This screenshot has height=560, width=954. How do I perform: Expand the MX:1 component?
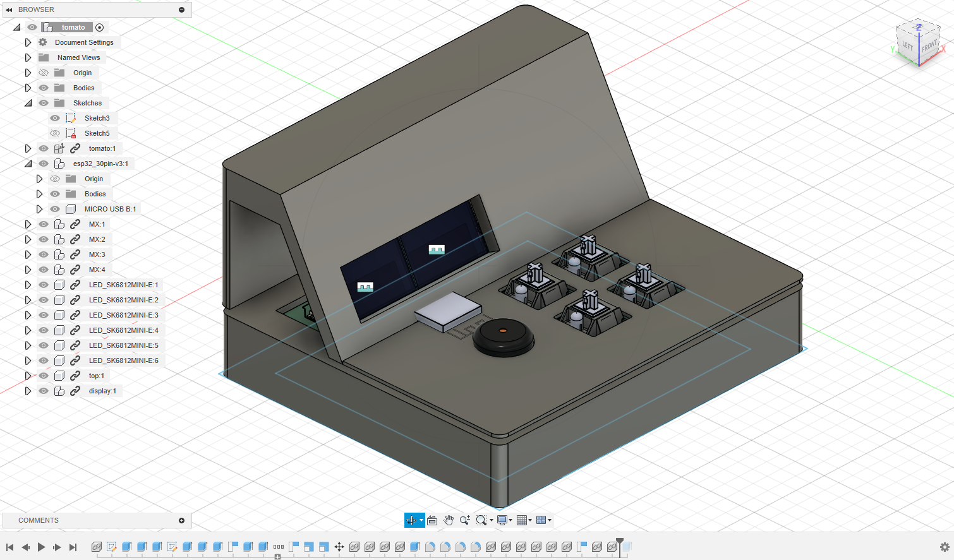28,224
